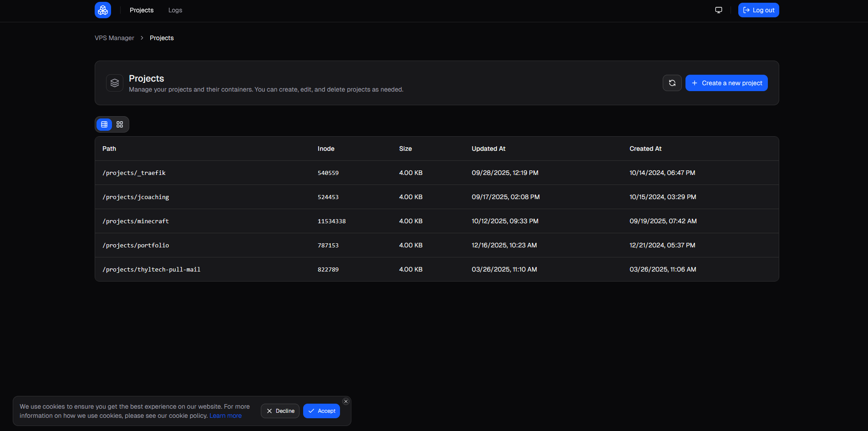Click the VPS Manager logo icon
This screenshot has width=868, height=431.
coord(102,10)
